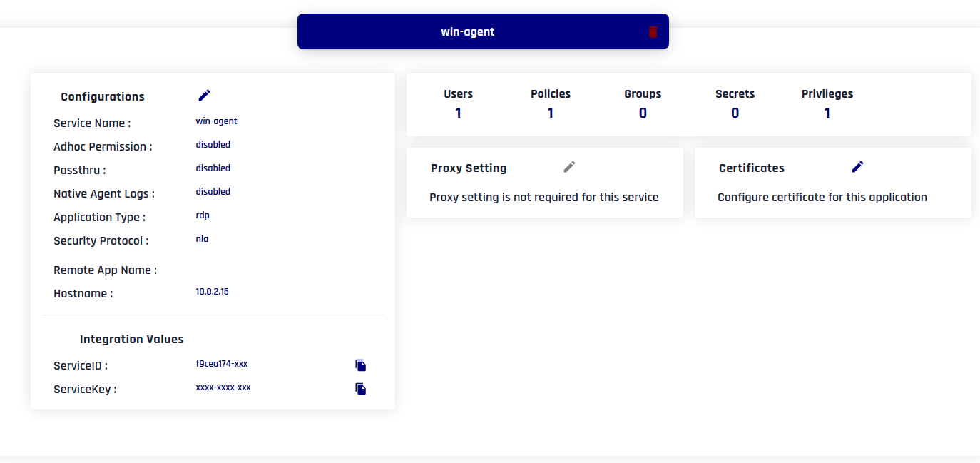
Task: Select the nla Security Protocol value
Action: pyautogui.click(x=202, y=238)
